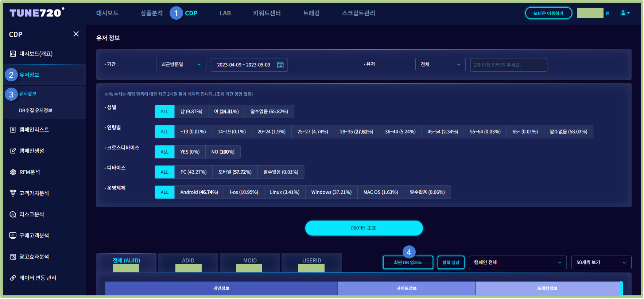Viewport: 644px width, 299px height.
Task: Open the 50개씩 보기 page size dropdown
Action: pos(601,262)
